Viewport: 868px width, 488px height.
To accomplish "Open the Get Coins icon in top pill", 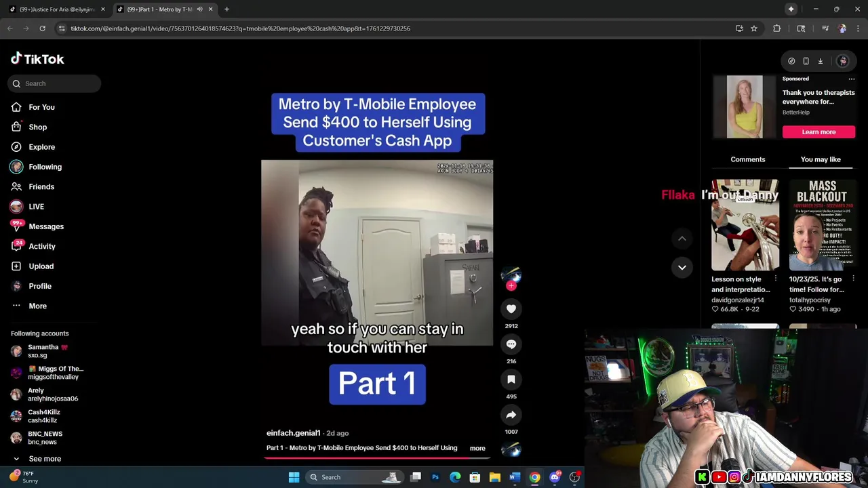I will [x=791, y=61].
